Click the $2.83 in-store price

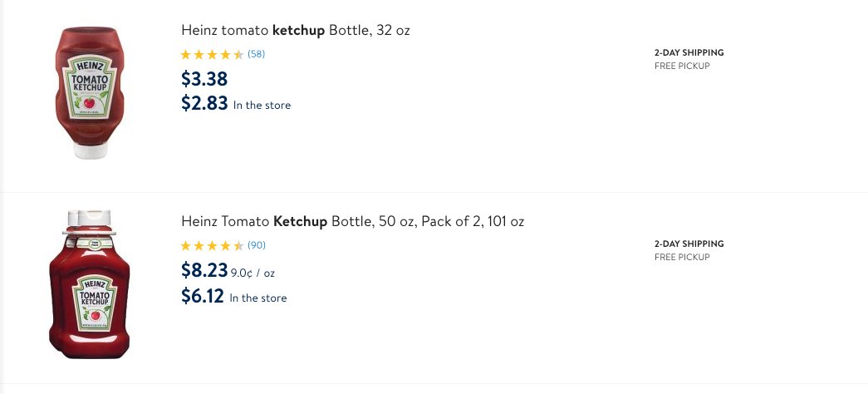point(204,103)
